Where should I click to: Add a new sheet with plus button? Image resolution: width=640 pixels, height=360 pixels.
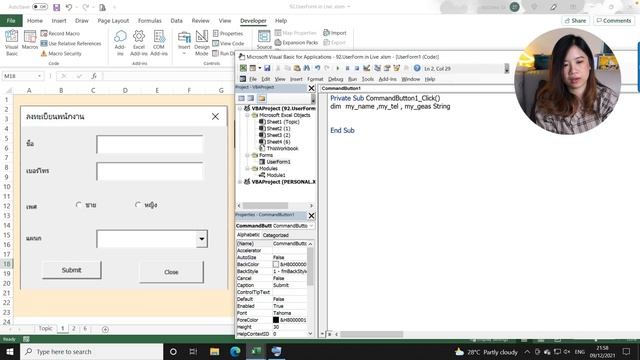coord(105,329)
